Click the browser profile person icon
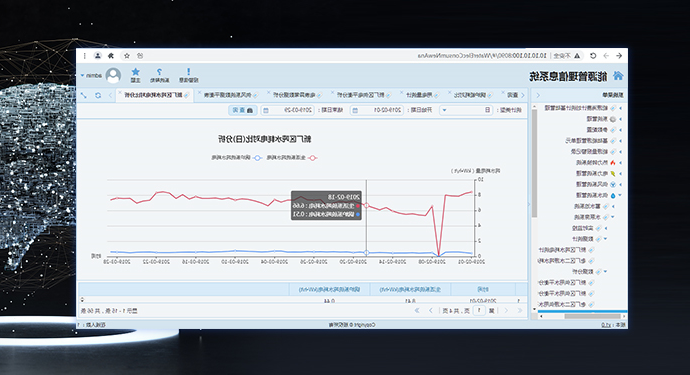 (98, 56)
